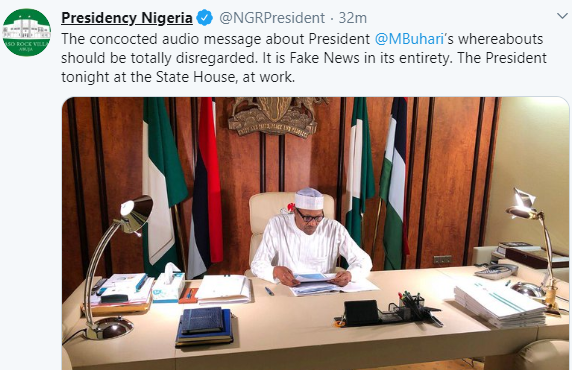Viewport: 572px width, 370px height.
Task: Open the Aso Rock Villa profile avatar
Action: pos(26,32)
